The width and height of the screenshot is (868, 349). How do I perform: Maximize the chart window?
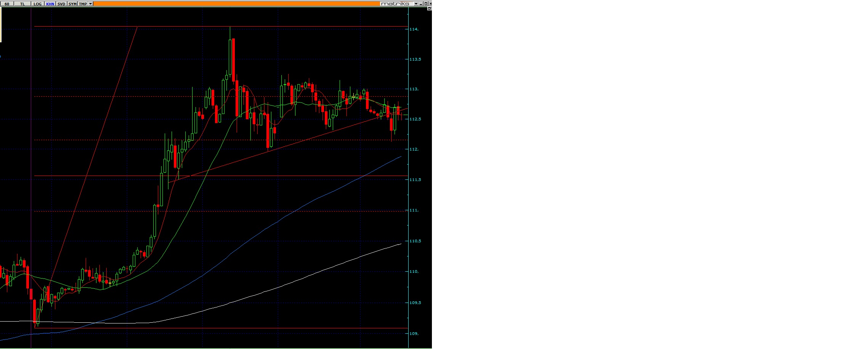(426, 4)
